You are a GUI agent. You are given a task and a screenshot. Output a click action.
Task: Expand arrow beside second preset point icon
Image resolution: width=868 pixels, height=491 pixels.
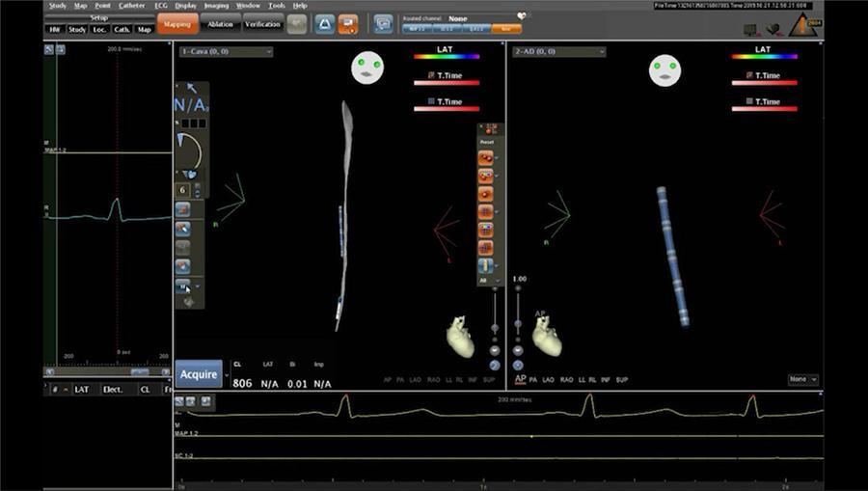click(497, 176)
